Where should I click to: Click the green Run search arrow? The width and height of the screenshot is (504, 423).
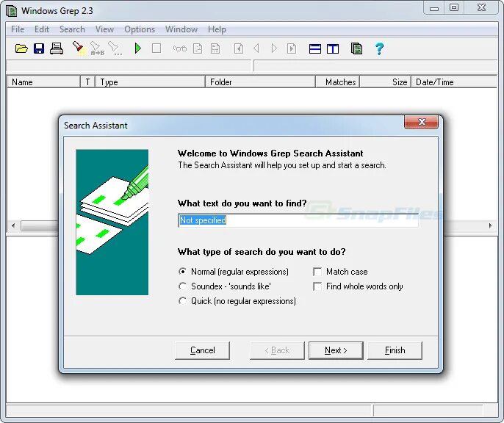138,48
